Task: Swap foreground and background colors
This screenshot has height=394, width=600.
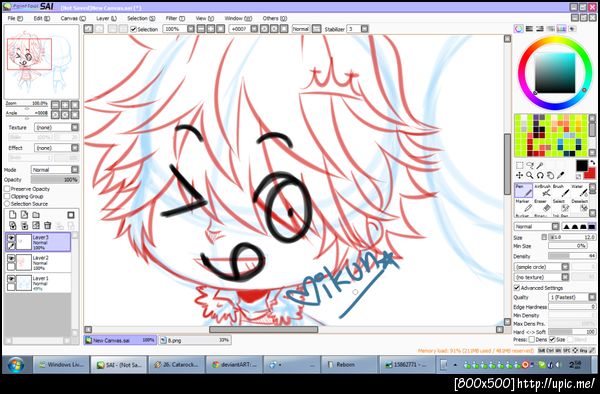Action: point(592,163)
